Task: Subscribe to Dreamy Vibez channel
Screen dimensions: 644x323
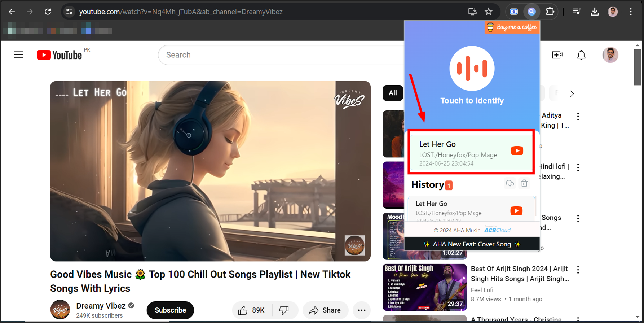Action: (x=170, y=310)
